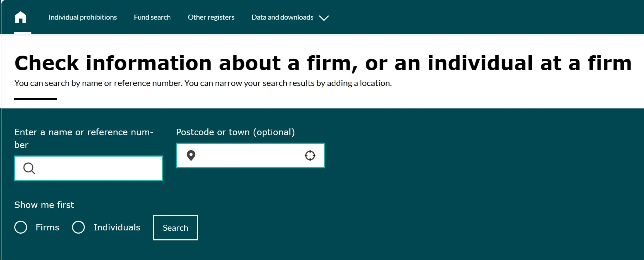The height and width of the screenshot is (260, 644).
Task: Focus the Postcode or town field
Action: [251, 156]
